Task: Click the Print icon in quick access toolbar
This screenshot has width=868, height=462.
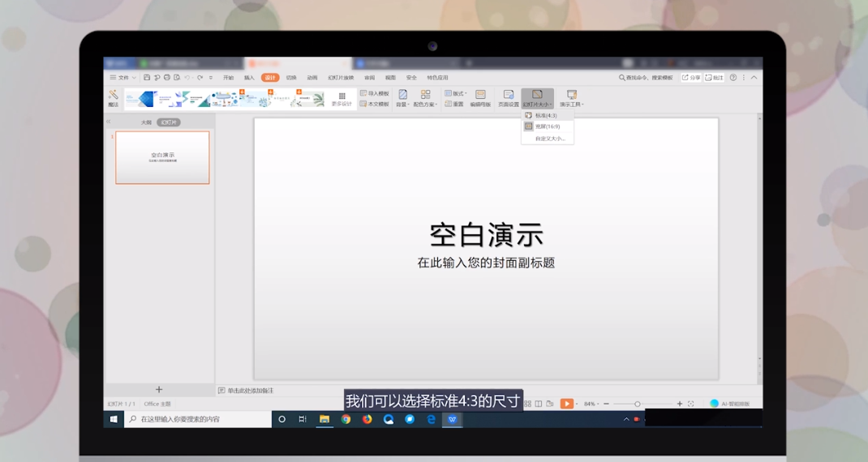Action: [166, 78]
